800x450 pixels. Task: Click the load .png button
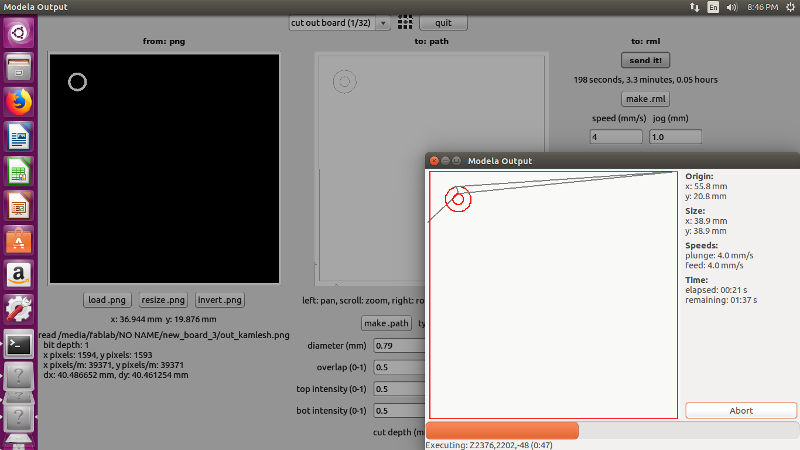pyautogui.click(x=107, y=300)
